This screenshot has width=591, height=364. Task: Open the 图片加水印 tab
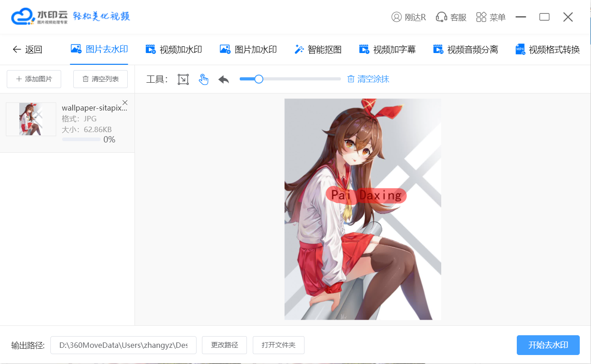248,49
